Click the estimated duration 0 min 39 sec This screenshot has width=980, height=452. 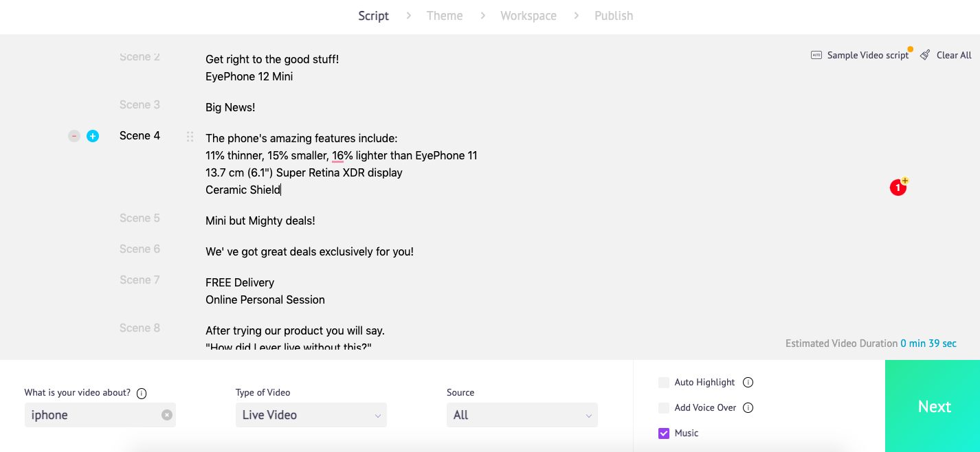[x=928, y=343]
